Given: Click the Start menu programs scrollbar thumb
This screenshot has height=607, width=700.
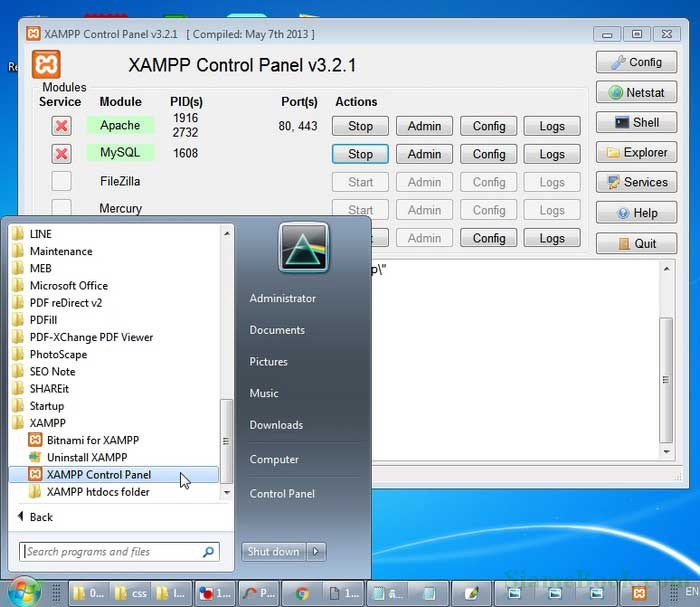Looking at the screenshot, I should (226, 441).
